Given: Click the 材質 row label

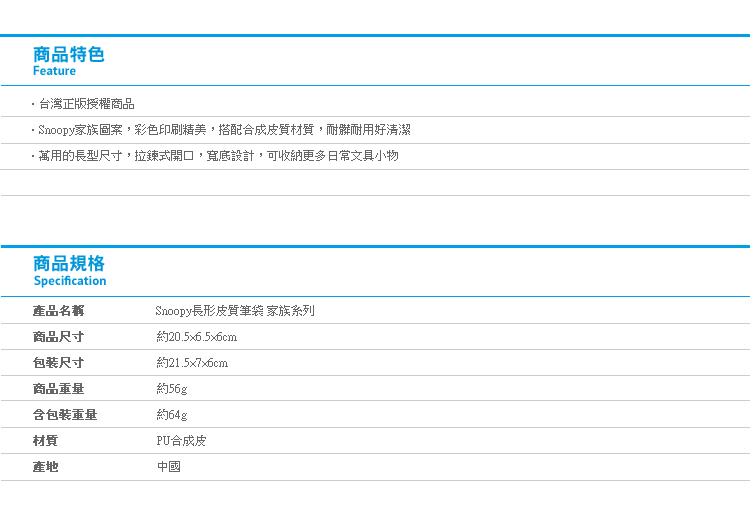Looking at the screenshot, I should click(45, 440).
